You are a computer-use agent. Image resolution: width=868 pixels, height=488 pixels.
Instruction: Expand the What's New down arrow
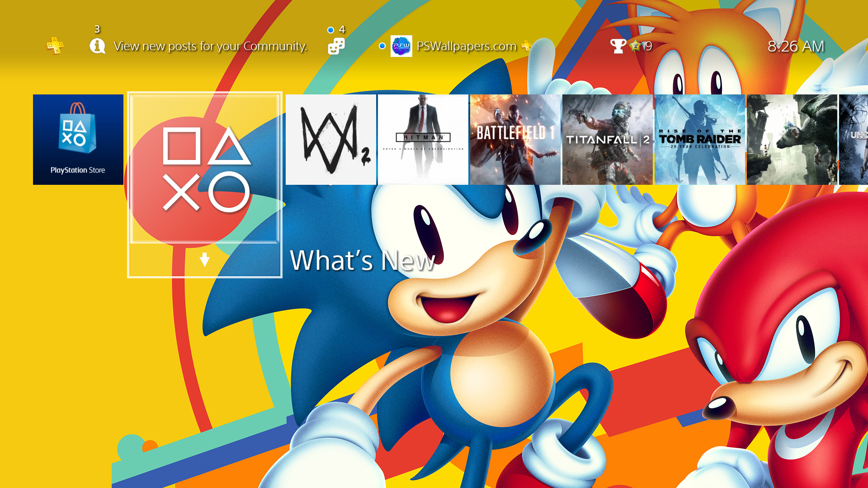pos(204,260)
